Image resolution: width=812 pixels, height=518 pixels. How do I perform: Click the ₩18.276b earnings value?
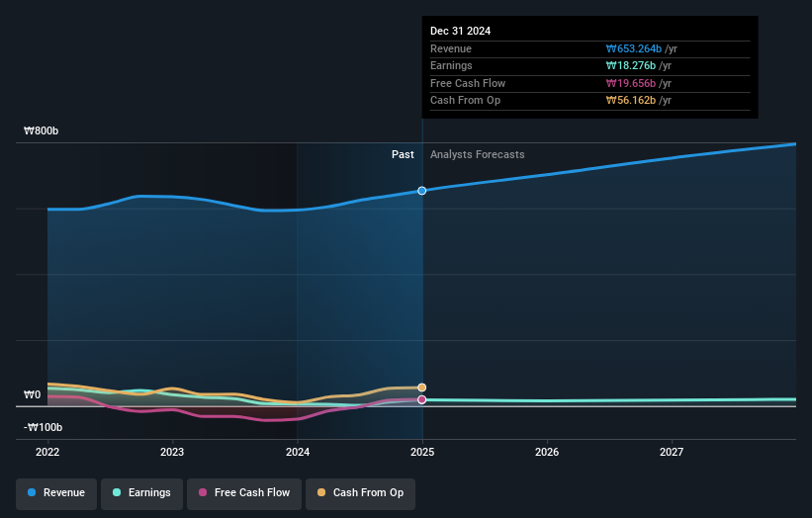coord(631,65)
